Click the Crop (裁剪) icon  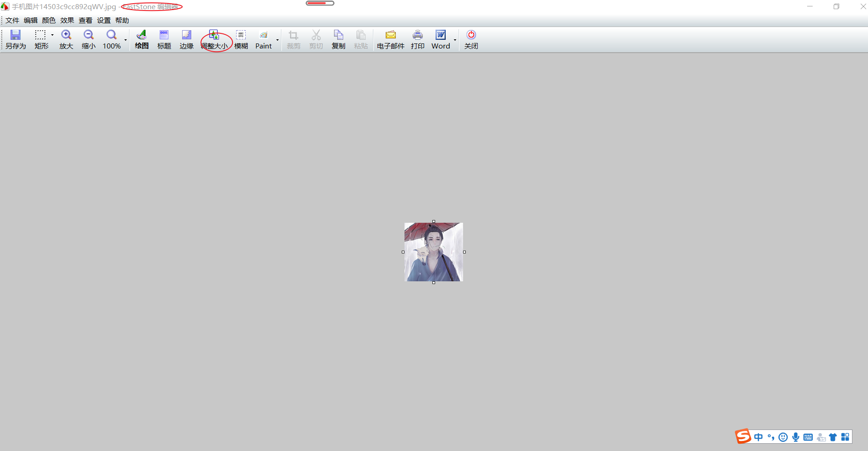[294, 39]
